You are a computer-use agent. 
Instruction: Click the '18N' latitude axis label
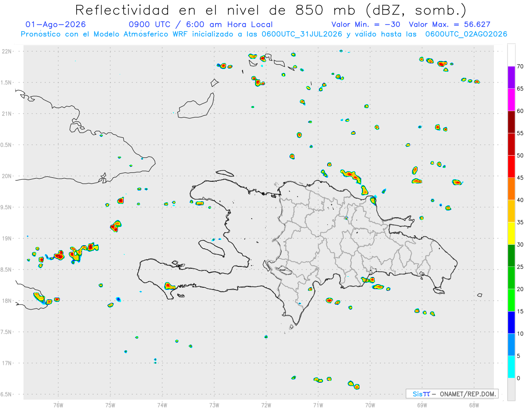(x=8, y=301)
